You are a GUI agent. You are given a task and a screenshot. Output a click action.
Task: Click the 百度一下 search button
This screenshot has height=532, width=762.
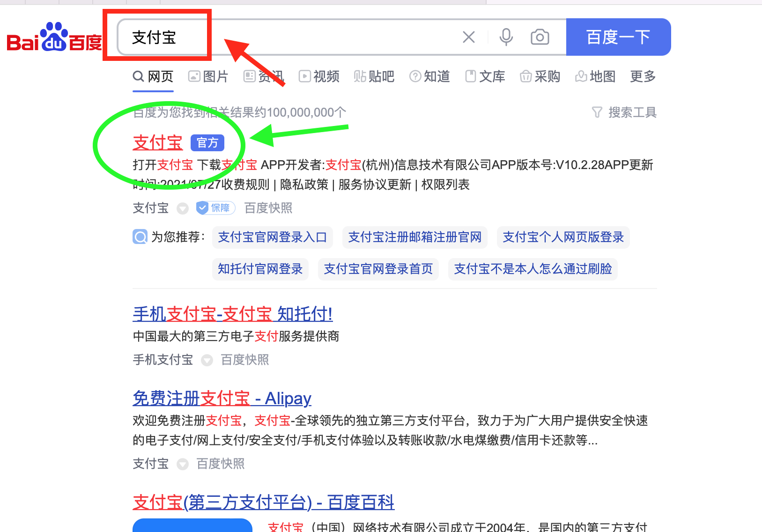pyautogui.click(x=618, y=37)
